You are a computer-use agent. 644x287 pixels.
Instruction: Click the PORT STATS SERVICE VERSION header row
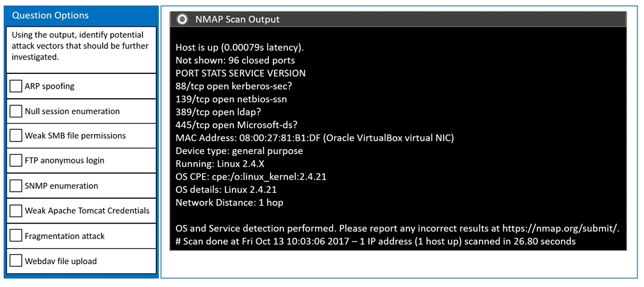pos(241,73)
